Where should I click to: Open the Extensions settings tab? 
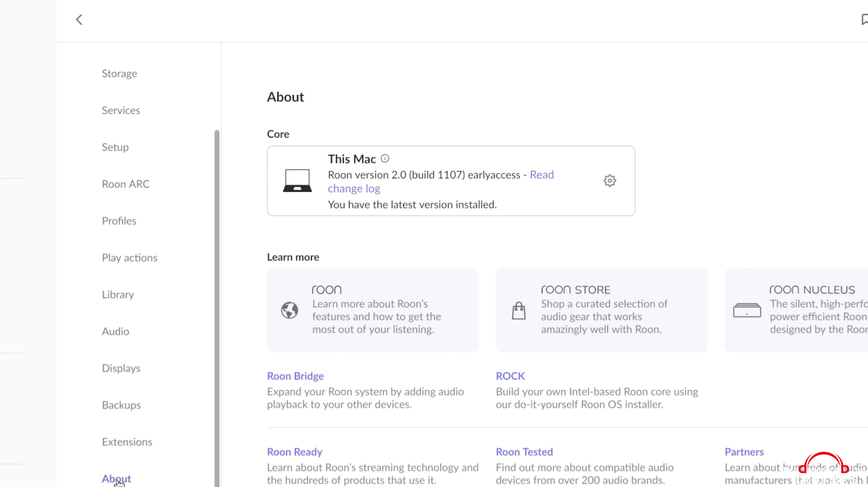point(127,443)
